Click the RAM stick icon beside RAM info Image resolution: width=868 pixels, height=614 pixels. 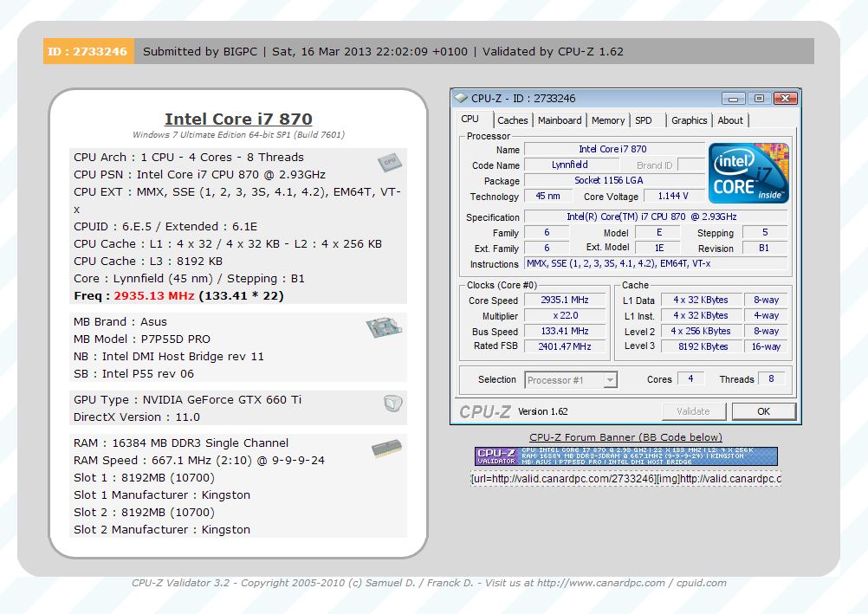point(386,448)
